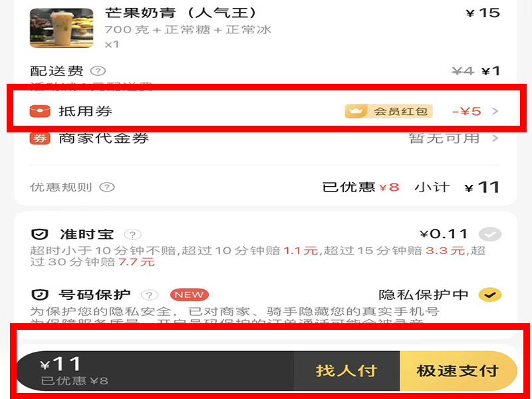Tap the red NEW badge
Image resolution: width=532 pixels, height=399 pixels.
(x=190, y=295)
